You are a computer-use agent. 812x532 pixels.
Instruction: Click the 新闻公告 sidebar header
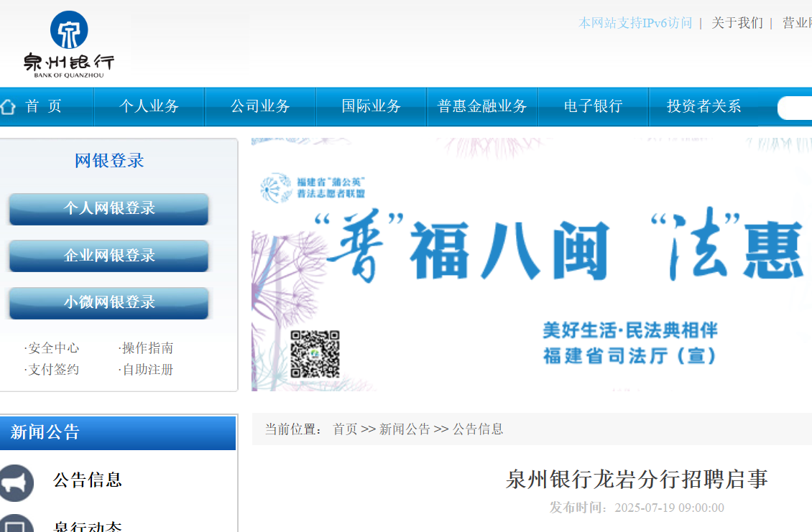click(x=118, y=433)
